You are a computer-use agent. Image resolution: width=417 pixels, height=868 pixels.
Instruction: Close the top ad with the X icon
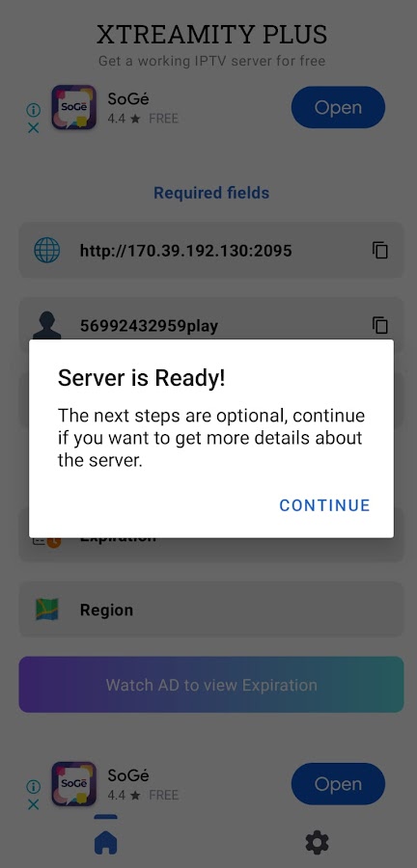tap(33, 128)
